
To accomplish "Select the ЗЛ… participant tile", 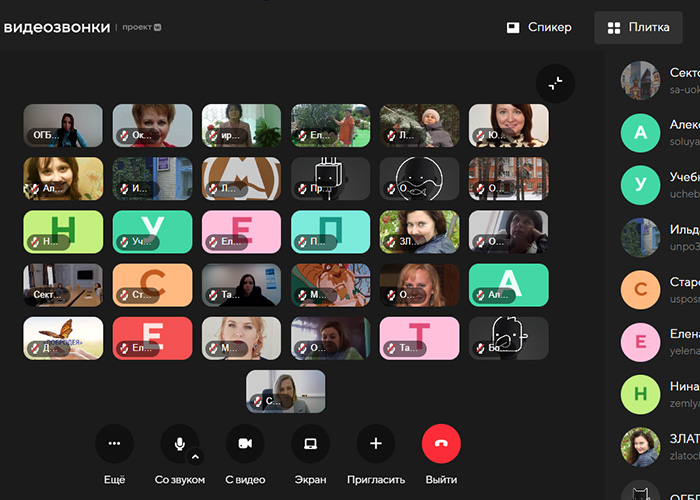I will tap(419, 232).
